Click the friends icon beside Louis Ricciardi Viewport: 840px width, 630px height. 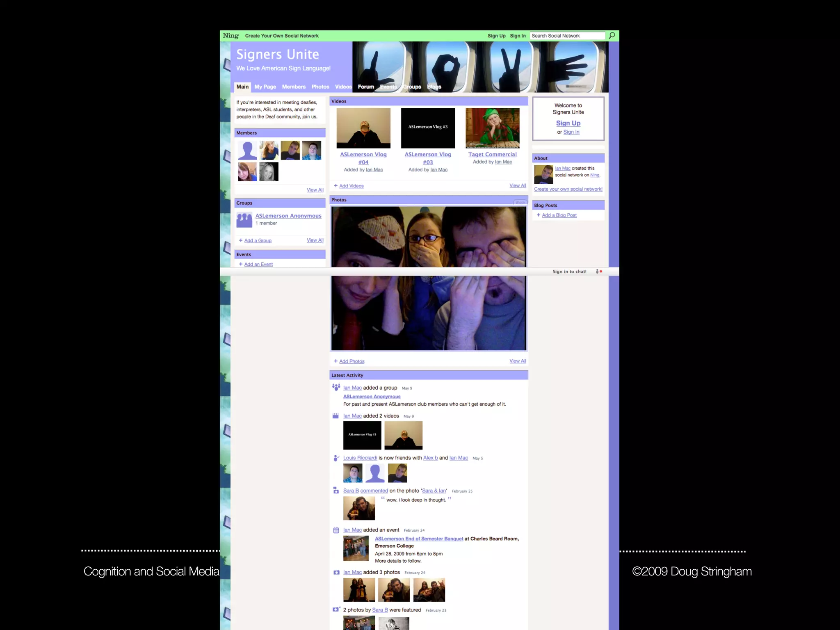point(336,458)
